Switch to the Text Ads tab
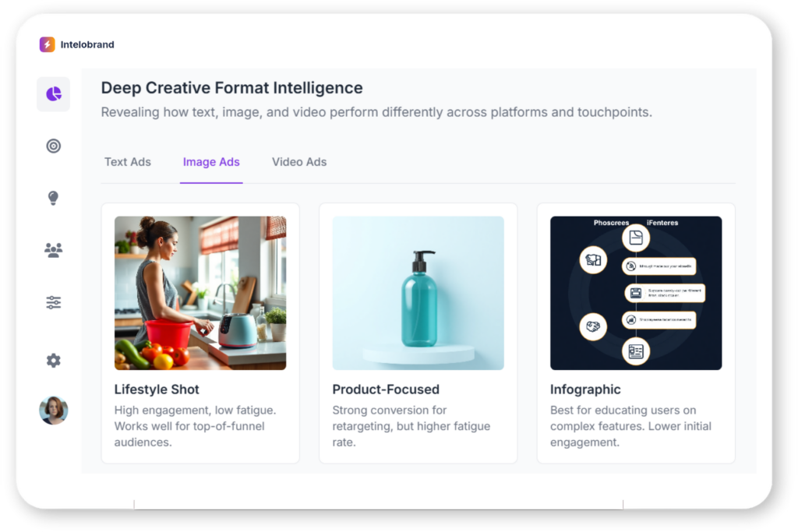This screenshot has width=798, height=532. [x=128, y=162]
